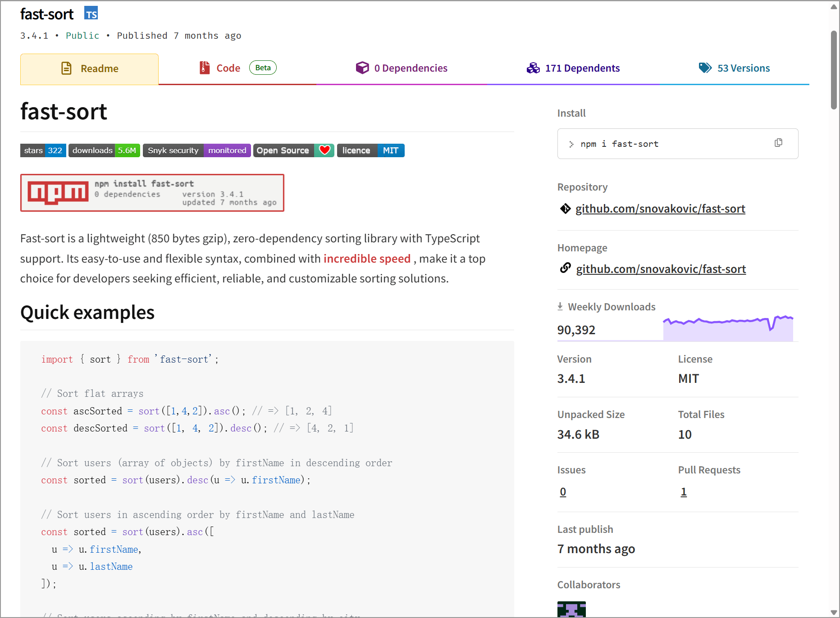This screenshot has width=840, height=618.
Task: Click the Weekly Downloads sparkline chart
Action: pyautogui.click(x=728, y=328)
